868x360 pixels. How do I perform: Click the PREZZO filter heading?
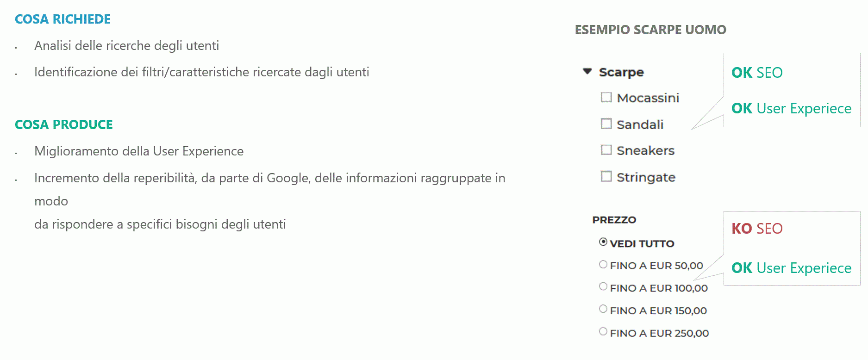click(x=614, y=220)
